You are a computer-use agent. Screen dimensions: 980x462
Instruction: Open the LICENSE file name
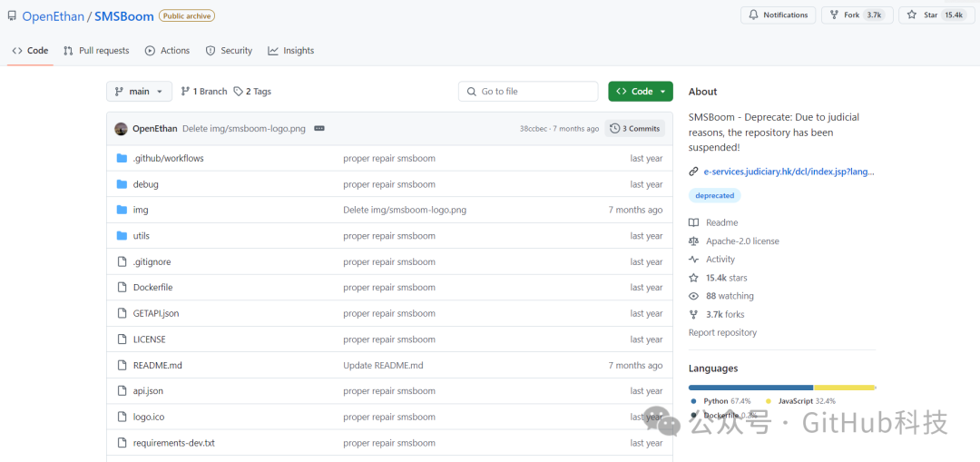pos(150,339)
